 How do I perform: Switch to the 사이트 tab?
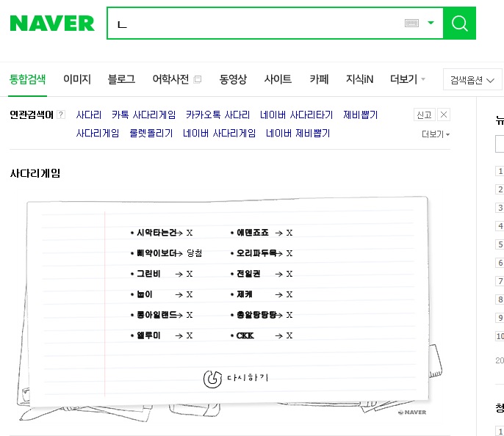click(278, 79)
